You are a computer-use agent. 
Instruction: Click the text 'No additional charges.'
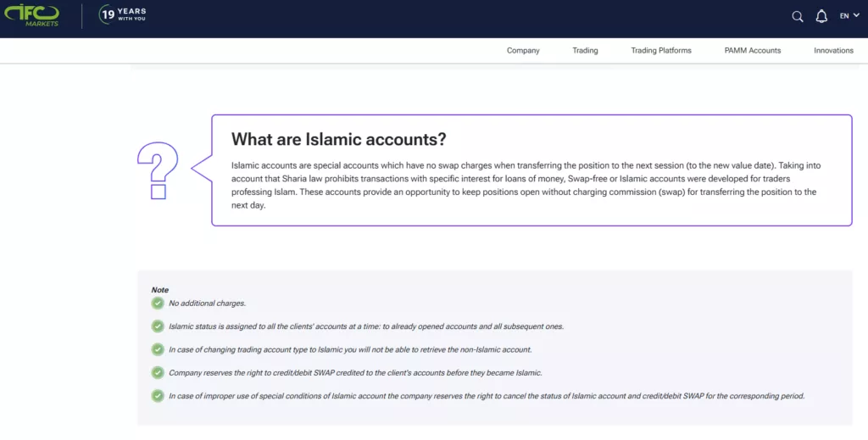(x=207, y=304)
